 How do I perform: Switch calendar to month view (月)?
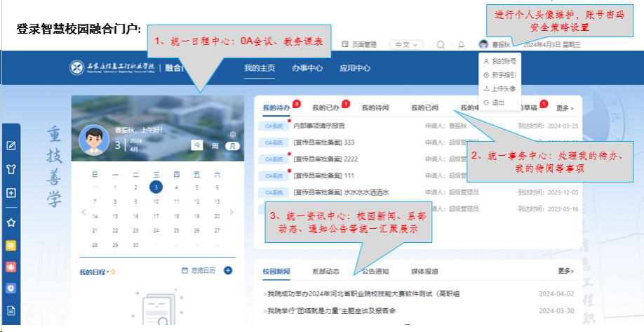232,146
